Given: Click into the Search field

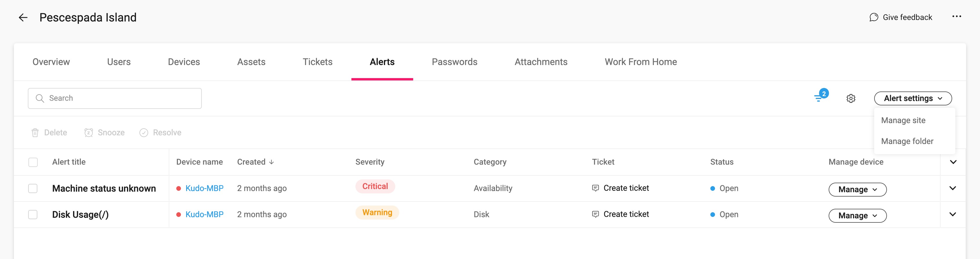Looking at the screenshot, I should pyautogui.click(x=115, y=98).
